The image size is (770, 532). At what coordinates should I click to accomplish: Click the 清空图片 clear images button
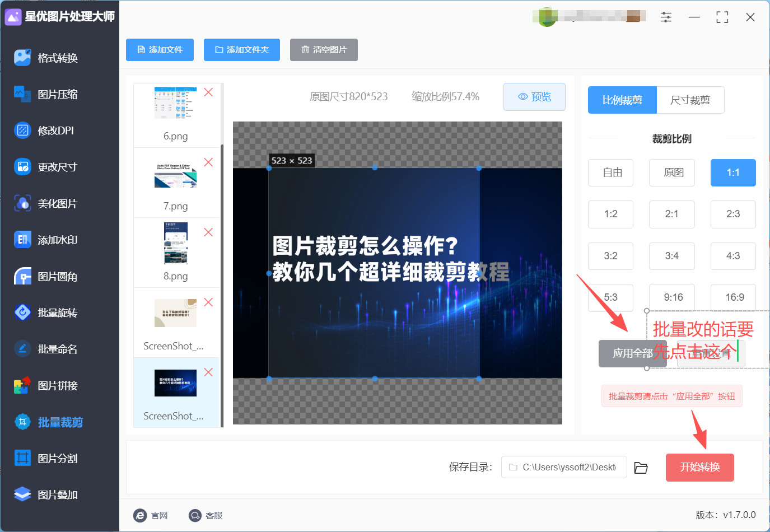point(324,50)
